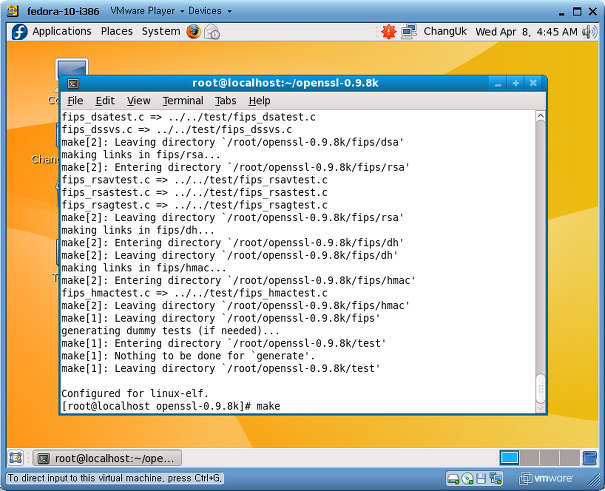Viewport: 605px width, 491px height.
Task: Click the terminal scrollbar down arrow
Action: (541, 407)
